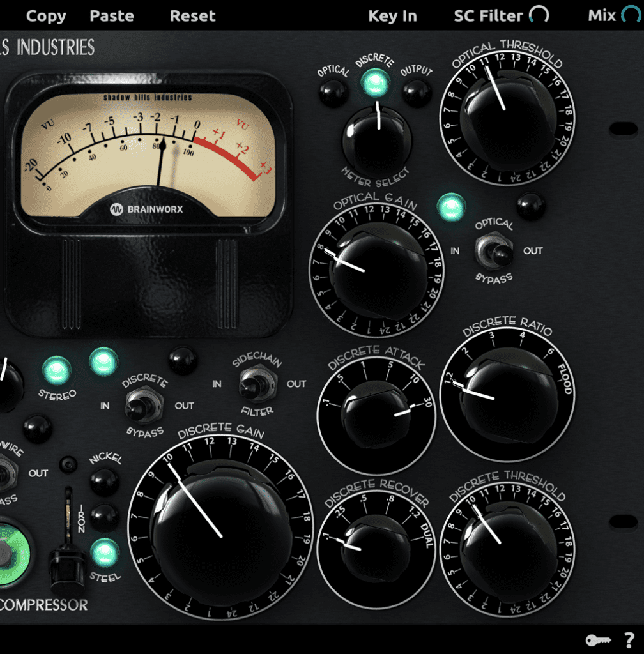Select the Iron transformer light

pyautogui.click(x=104, y=517)
